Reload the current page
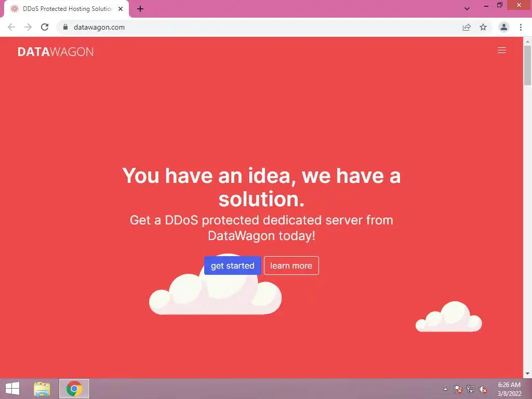The image size is (532, 399). click(45, 27)
